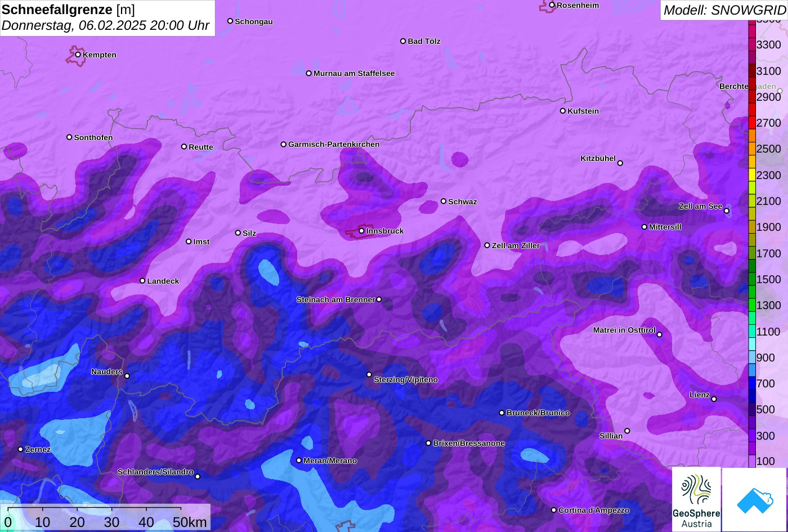Click the 3300 legend value
Screen dimensions: 788x532
pos(768,44)
